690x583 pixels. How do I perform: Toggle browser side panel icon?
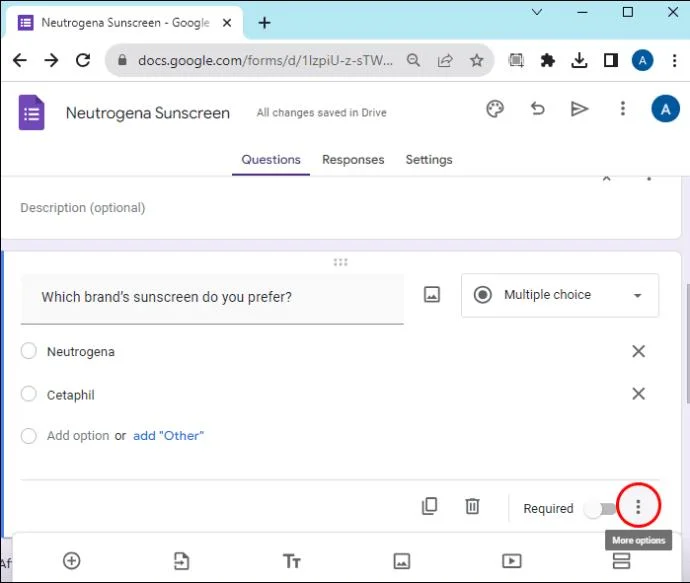tap(611, 60)
